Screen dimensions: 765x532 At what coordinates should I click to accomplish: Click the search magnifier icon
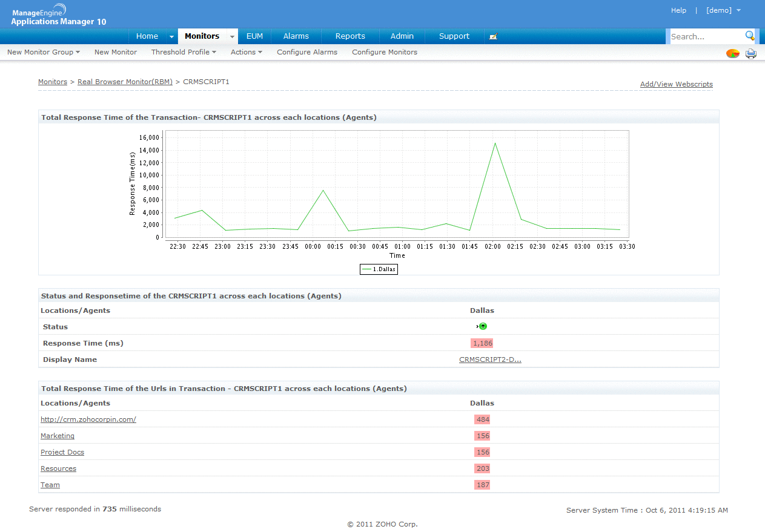pyautogui.click(x=750, y=36)
